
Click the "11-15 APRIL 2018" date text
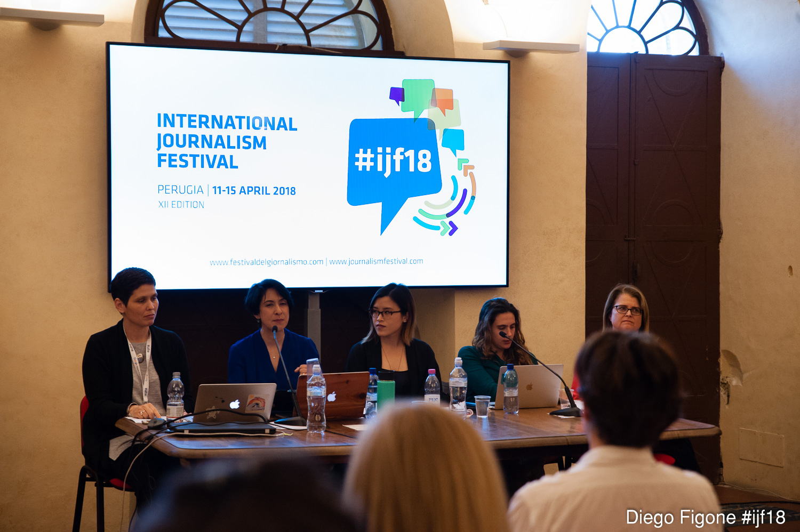[x=254, y=190]
